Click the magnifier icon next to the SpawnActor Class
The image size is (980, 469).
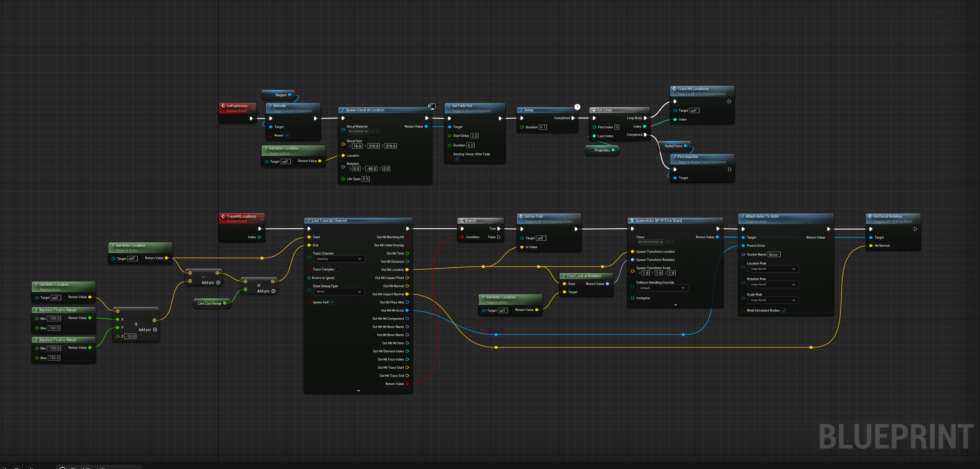(x=672, y=242)
